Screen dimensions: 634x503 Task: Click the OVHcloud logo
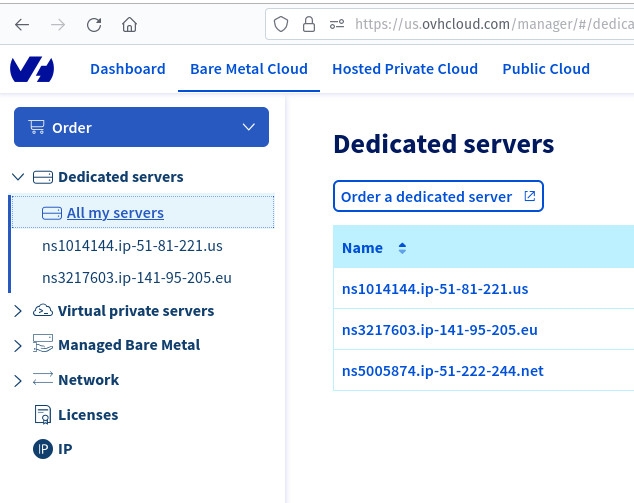click(x=32, y=69)
